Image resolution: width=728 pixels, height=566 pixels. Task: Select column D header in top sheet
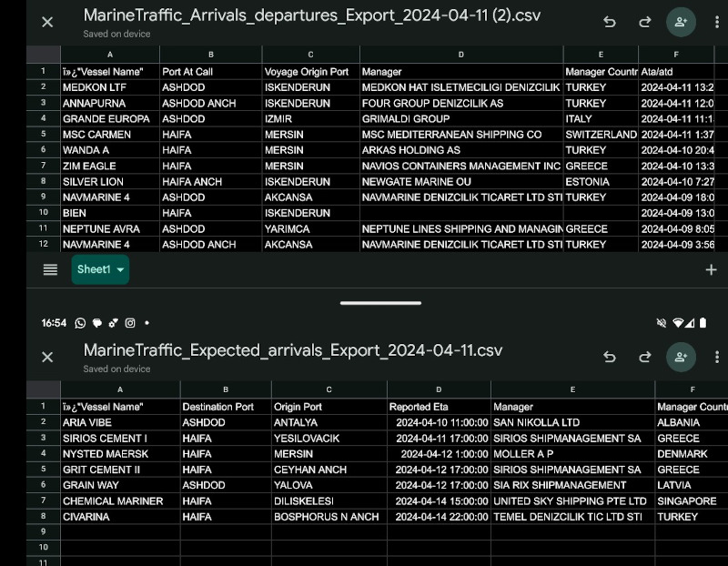tap(460, 55)
